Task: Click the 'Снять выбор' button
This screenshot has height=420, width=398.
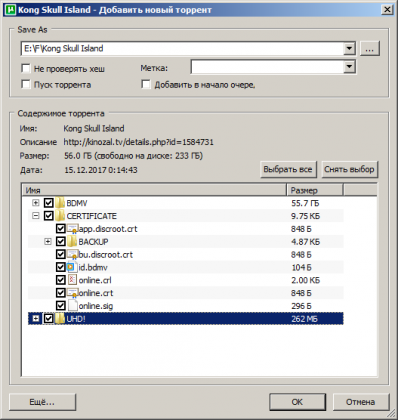Action: [349, 169]
